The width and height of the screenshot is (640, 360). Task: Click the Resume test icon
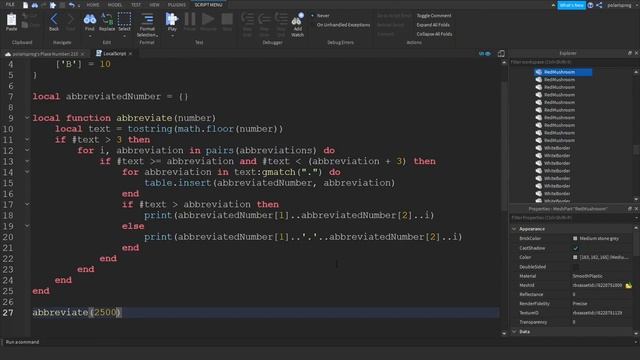pyautogui.click(x=208, y=19)
